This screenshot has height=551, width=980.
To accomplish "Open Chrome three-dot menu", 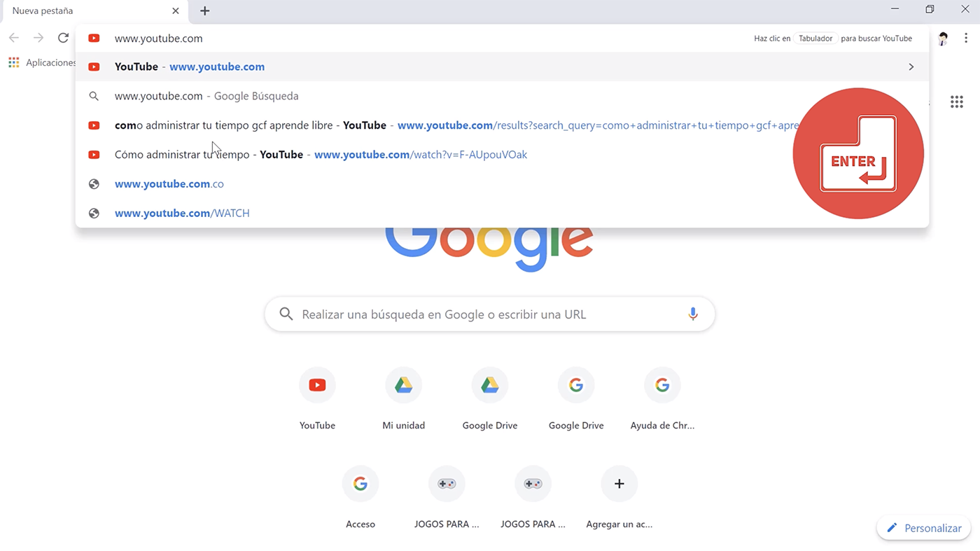I will pyautogui.click(x=965, y=39).
